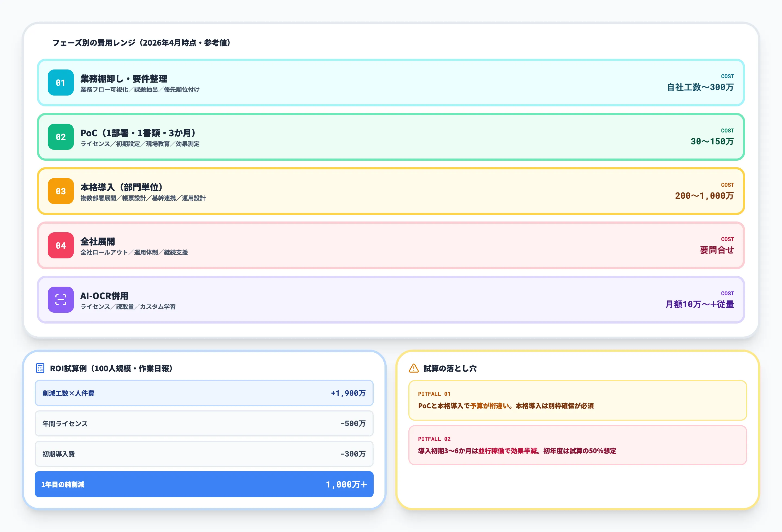The image size is (782, 532).
Task: Select the 削減工数×人件費 row
Action: 204,393
